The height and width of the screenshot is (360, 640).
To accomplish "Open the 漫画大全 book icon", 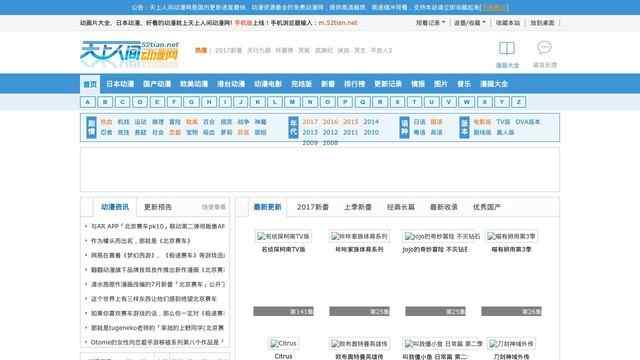I will click(x=507, y=48).
